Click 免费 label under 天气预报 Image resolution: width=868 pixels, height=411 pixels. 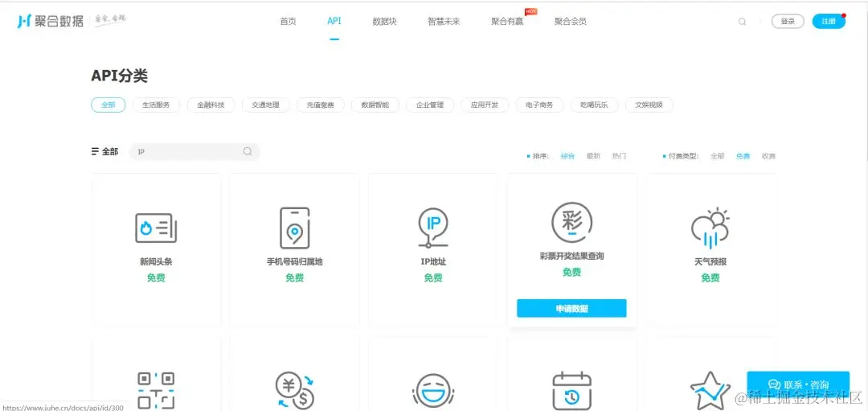(x=710, y=278)
